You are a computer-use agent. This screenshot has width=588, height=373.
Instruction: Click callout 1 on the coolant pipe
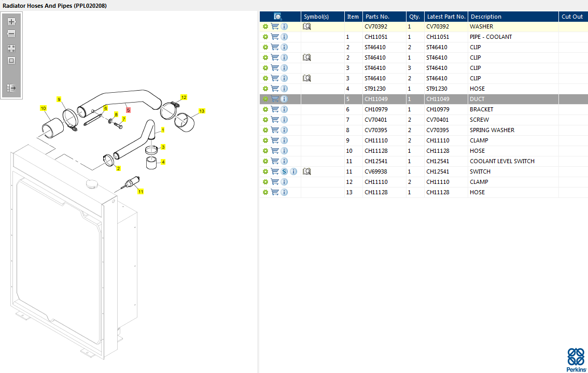[163, 130]
